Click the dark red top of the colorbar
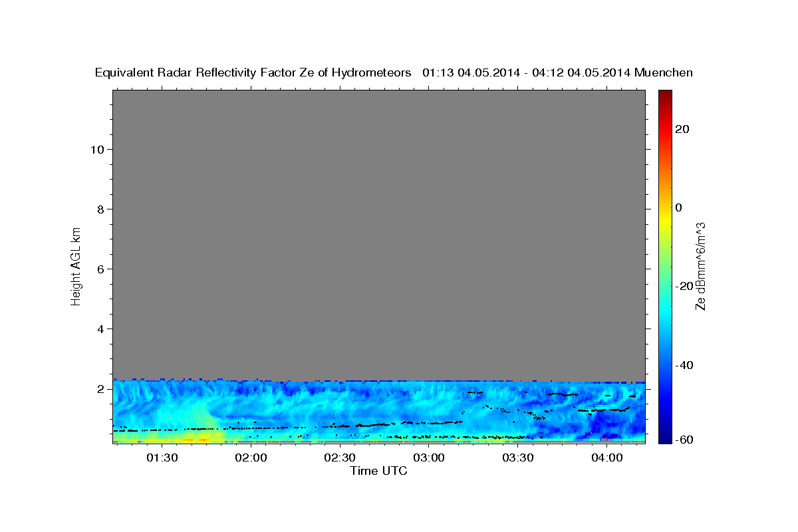This screenshot has width=798, height=532. click(664, 94)
